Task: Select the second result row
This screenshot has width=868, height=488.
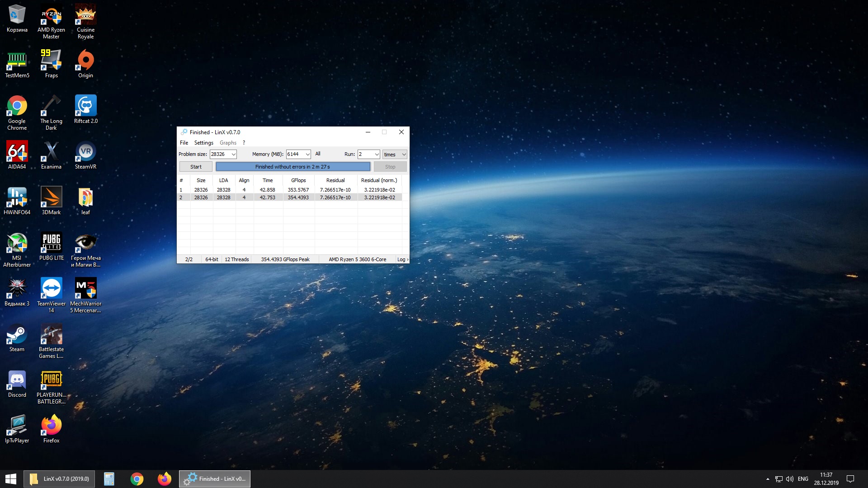Action: pos(289,197)
